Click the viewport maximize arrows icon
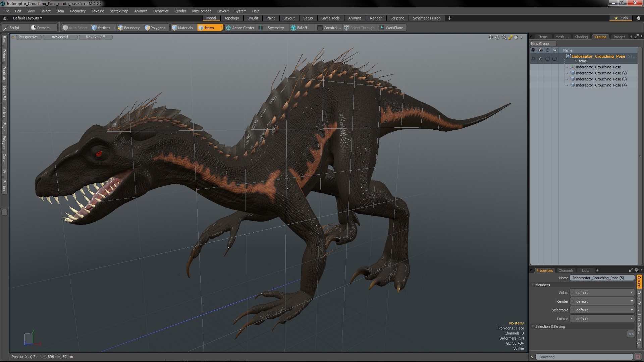The height and width of the screenshot is (362, 644). [x=510, y=37]
